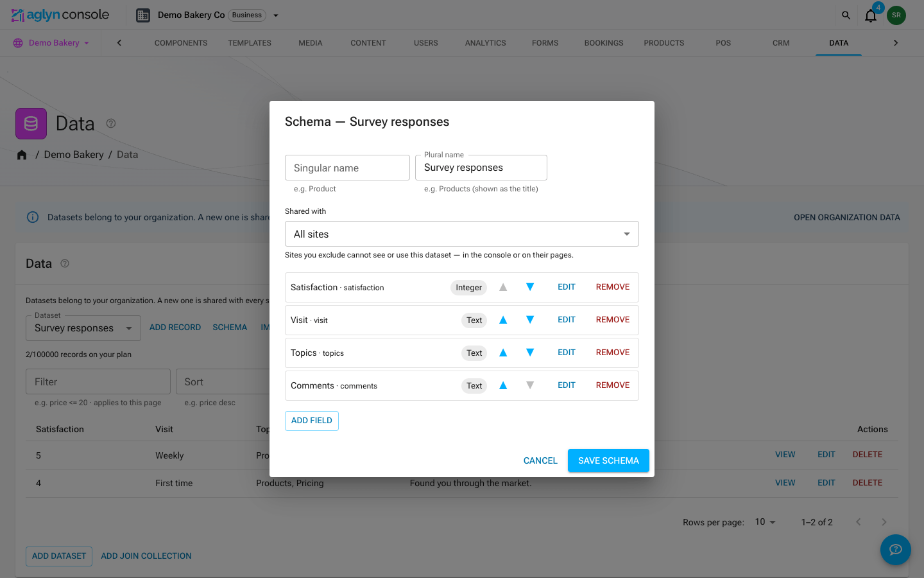Viewport: 924px width, 578px height.
Task: Open the Dataset Survey responses dropdown
Action: coord(83,328)
